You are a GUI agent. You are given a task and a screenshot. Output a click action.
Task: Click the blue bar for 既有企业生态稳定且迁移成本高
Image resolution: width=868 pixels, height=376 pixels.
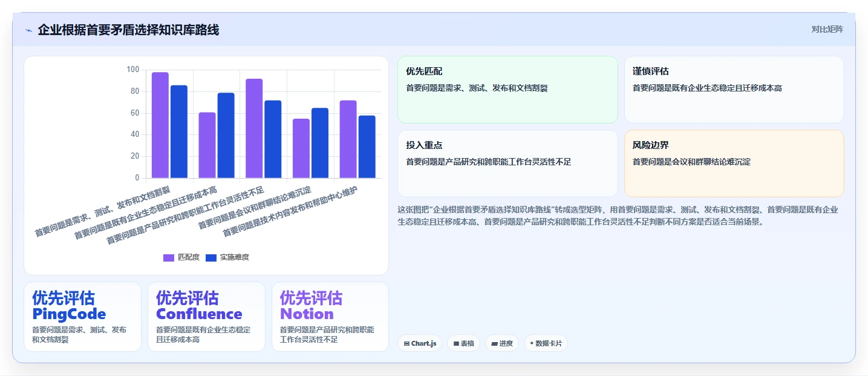[226, 136]
